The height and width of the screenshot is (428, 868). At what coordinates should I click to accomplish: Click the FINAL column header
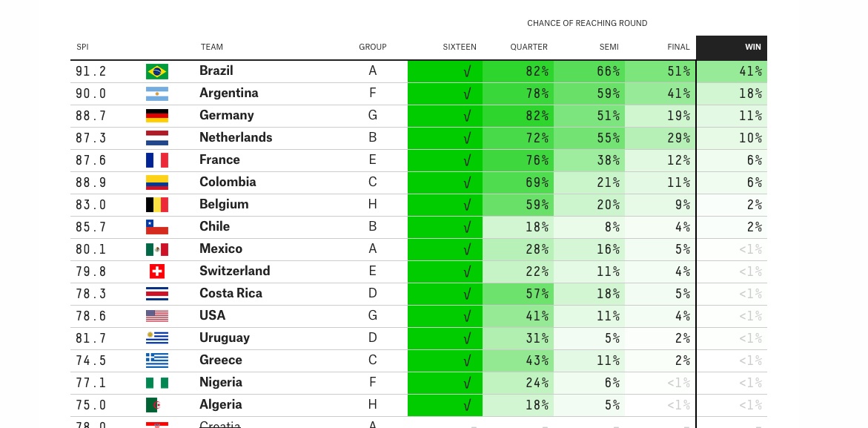click(x=678, y=47)
